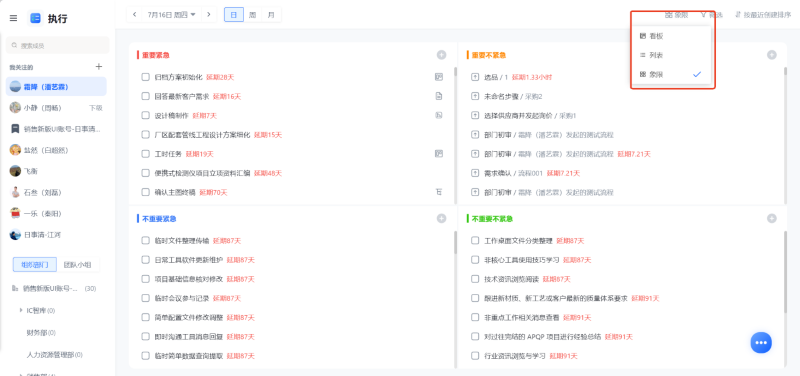Open the 象限 view mode dropdown
This screenshot has width=800, height=376.
[677, 15]
